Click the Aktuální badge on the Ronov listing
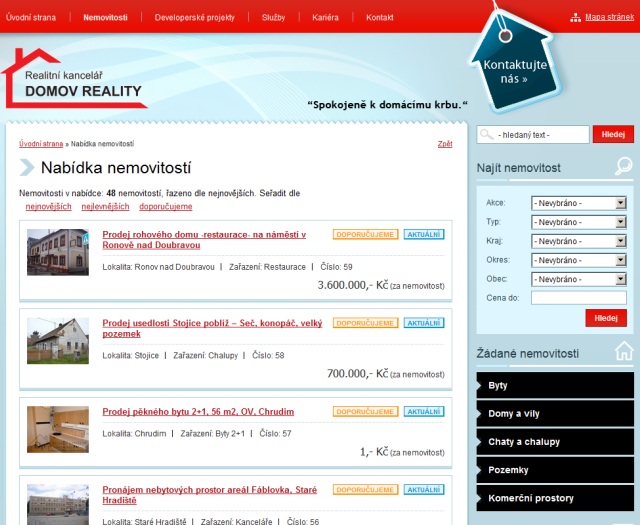Image resolution: width=640 pixels, height=525 pixels. 424,234
